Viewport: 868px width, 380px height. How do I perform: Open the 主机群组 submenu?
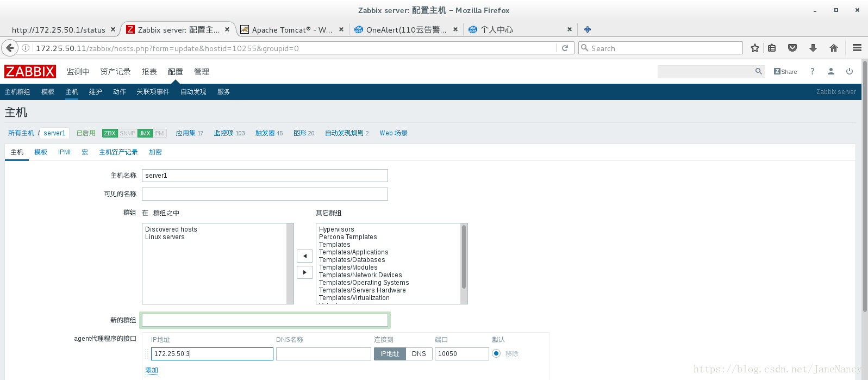click(x=17, y=92)
